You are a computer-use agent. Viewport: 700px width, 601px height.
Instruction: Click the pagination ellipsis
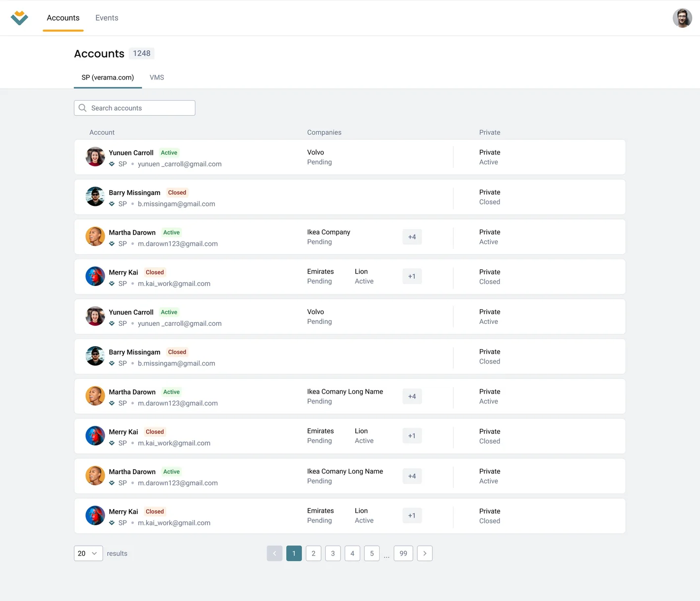pos(387,556)
